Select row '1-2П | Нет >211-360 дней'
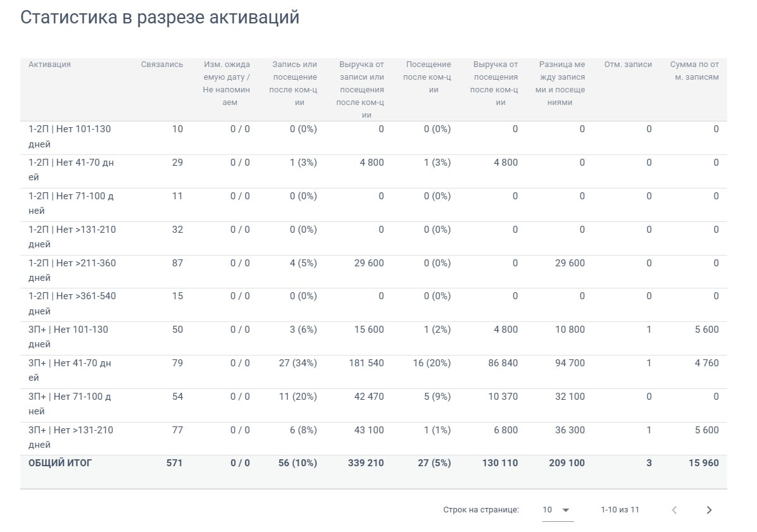This screenshot has height=532, width=757. [373, 271]
